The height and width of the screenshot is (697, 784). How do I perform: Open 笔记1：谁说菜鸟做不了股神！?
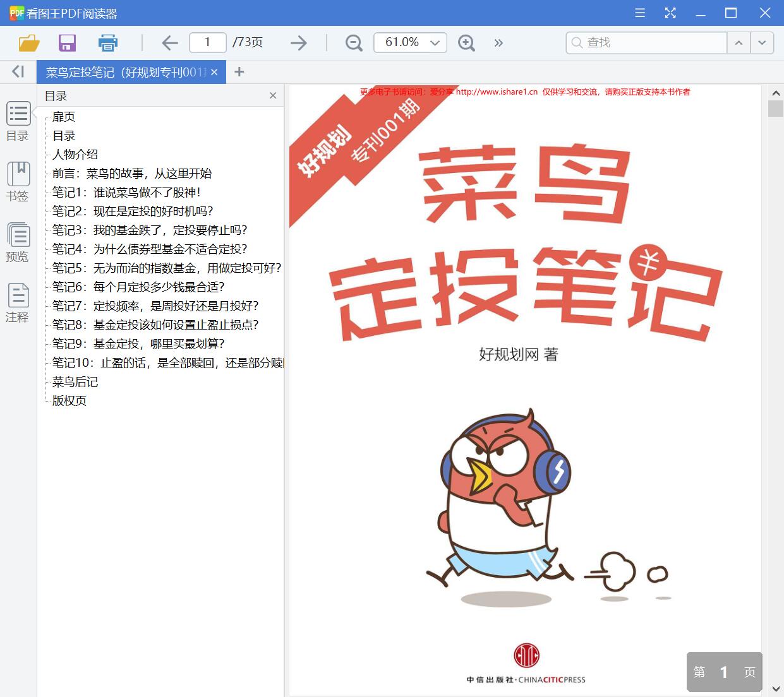pos(127,193)
